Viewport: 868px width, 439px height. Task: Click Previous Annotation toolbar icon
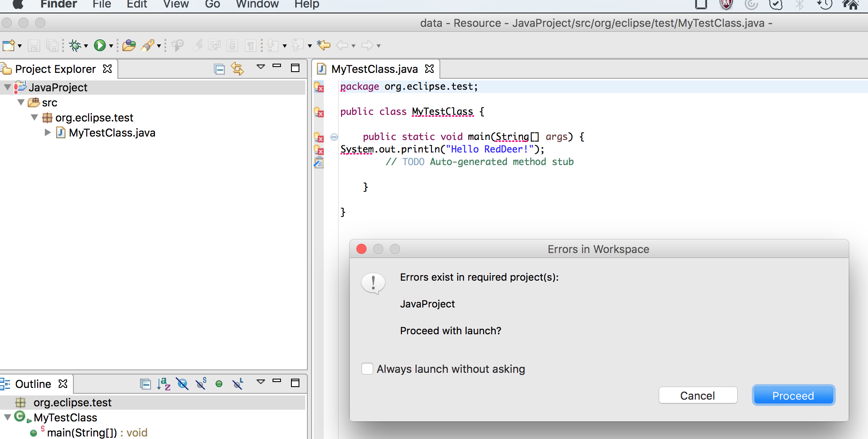pyautogui.click(x=298, y=45)
